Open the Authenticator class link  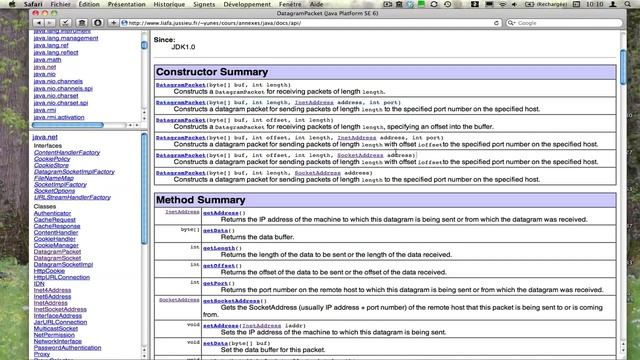[x=52, y=213]
